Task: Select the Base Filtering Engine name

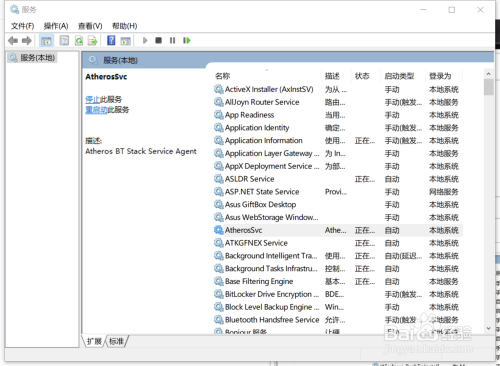Action: click(x=259, y=281)
